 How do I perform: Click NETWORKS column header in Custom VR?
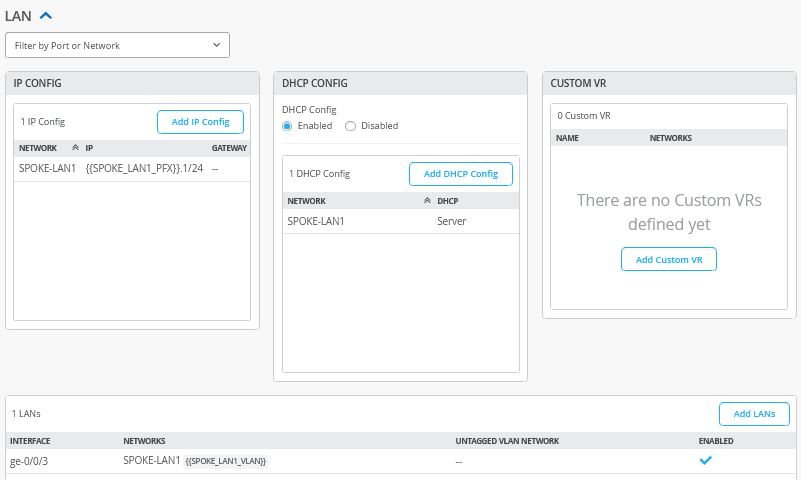pyautogui.click(x=671, y=138)
